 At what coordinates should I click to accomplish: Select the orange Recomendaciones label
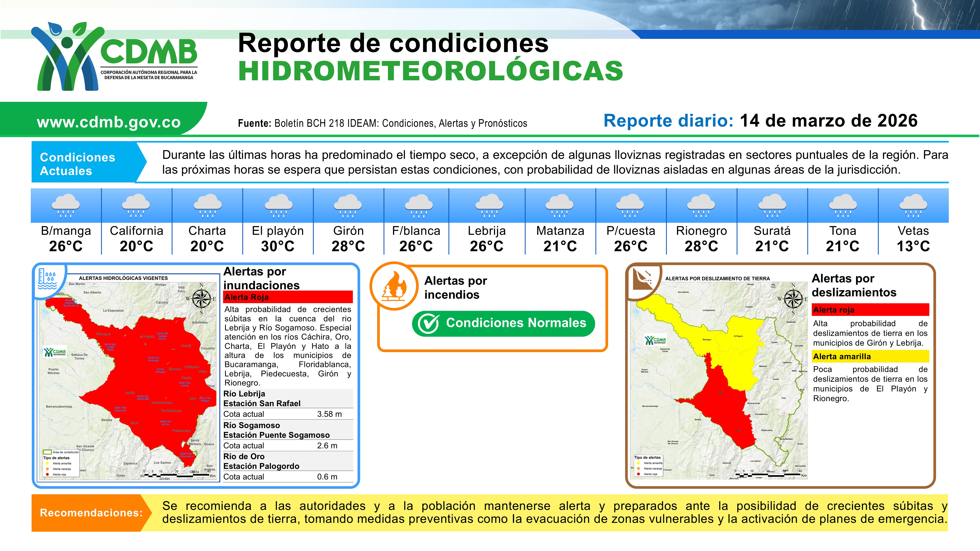click(x=91, y=513)
